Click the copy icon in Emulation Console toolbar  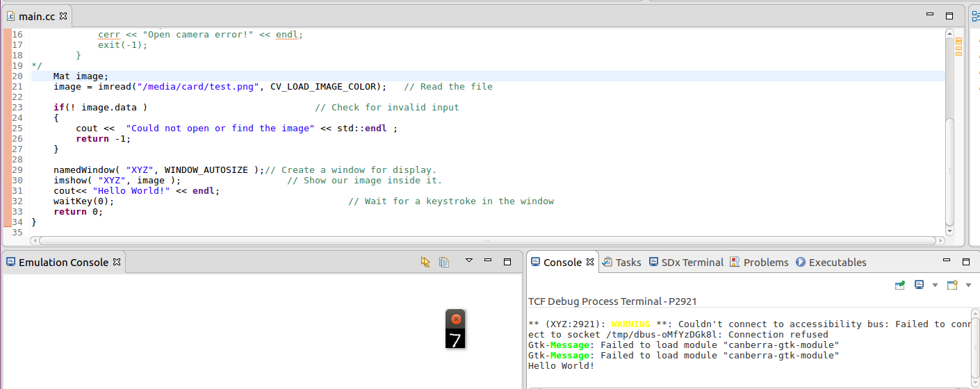point(444,262)
